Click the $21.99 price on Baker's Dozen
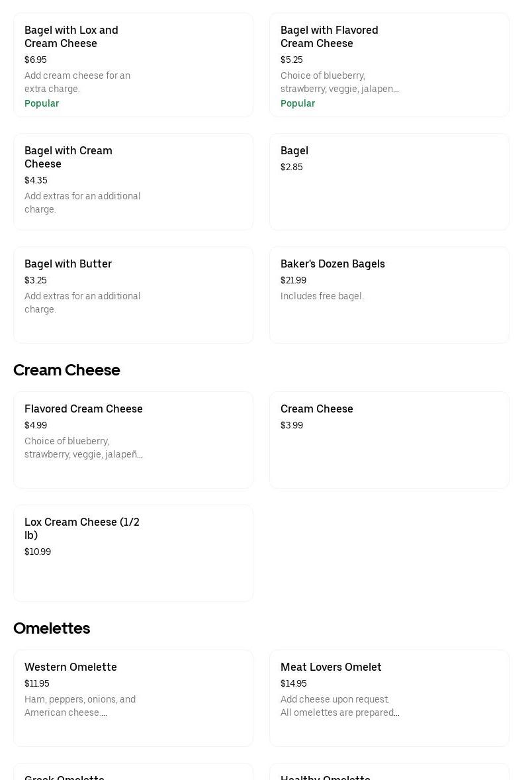 coord(293,280)
